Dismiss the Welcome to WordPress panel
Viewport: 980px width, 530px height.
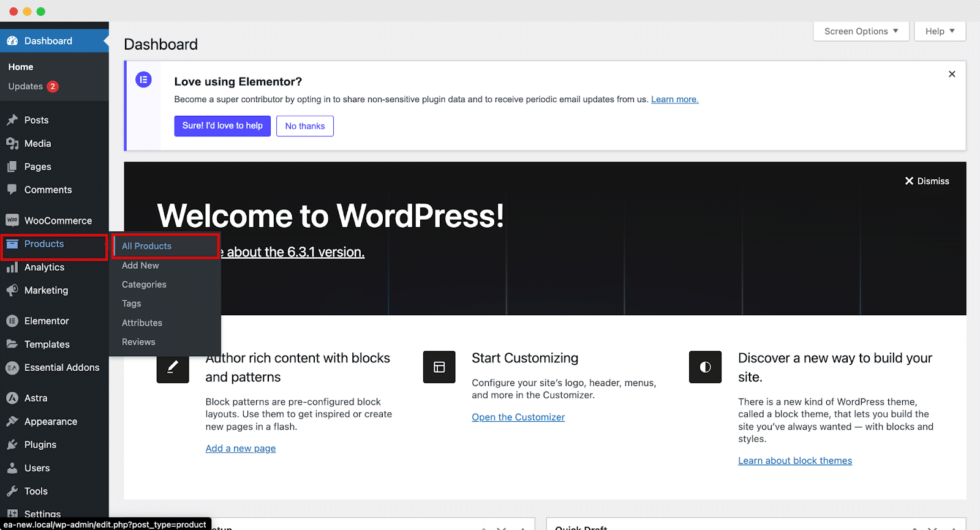927,181
